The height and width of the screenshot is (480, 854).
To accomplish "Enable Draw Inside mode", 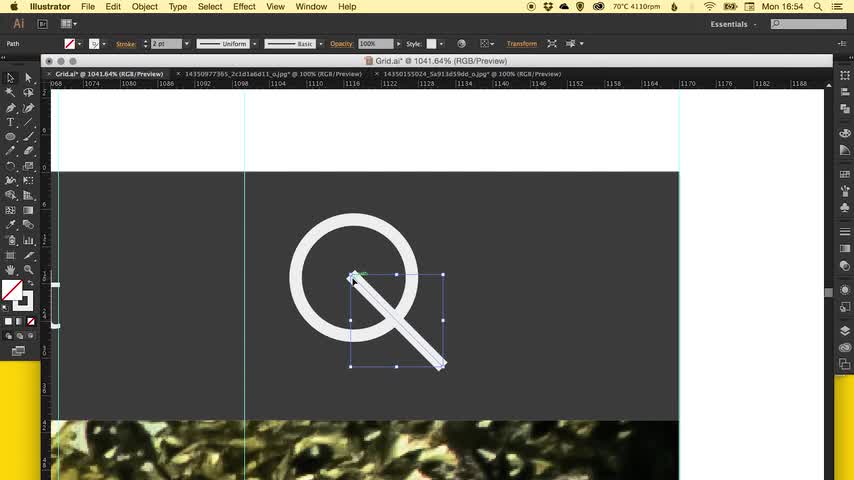I will click(31, 336).
